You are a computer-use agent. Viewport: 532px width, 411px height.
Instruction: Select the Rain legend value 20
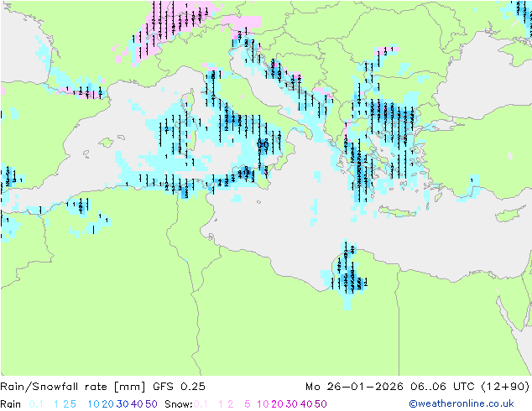coord(107,404)
